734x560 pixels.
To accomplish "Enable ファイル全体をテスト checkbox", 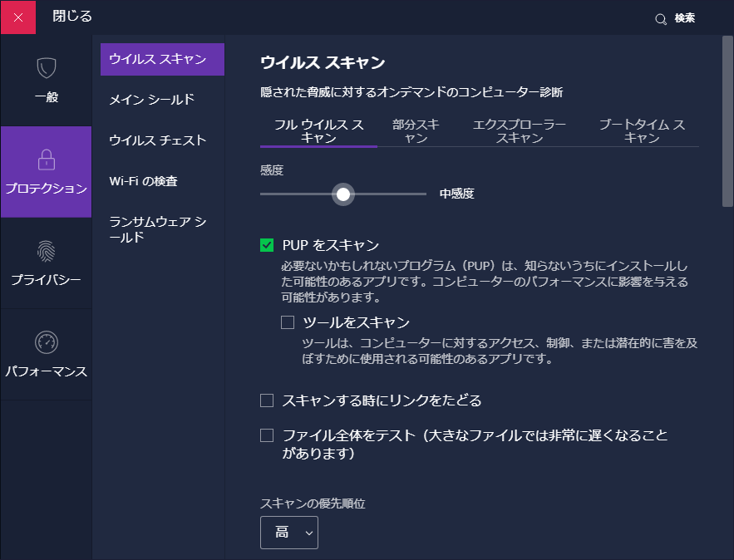I will pyautogui.click(x=267, y=435).
